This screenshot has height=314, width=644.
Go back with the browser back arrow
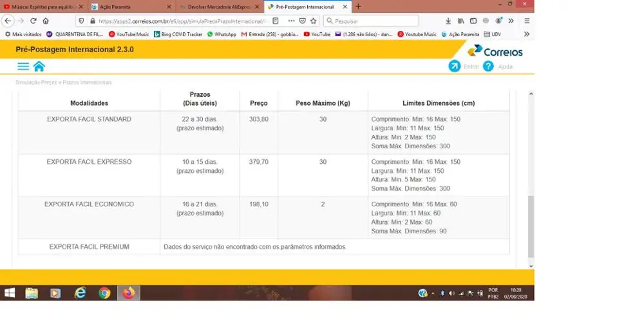pyautogui.click(x=8, y=21)
